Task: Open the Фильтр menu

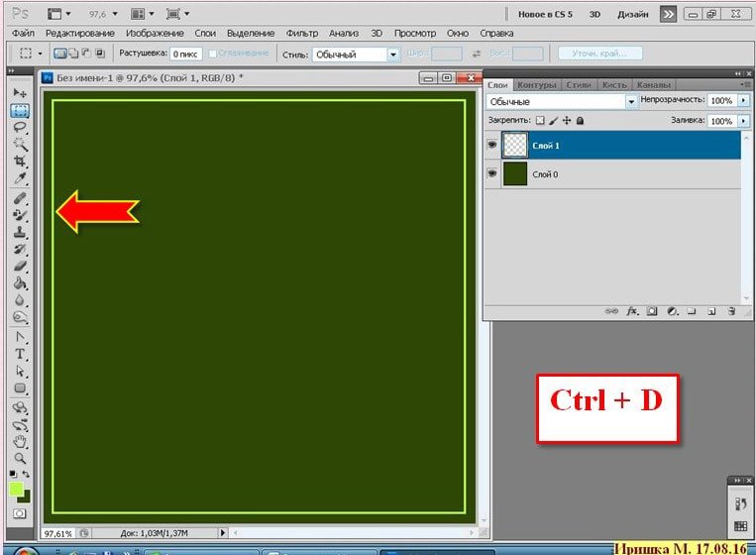Action: coord(300,33)
